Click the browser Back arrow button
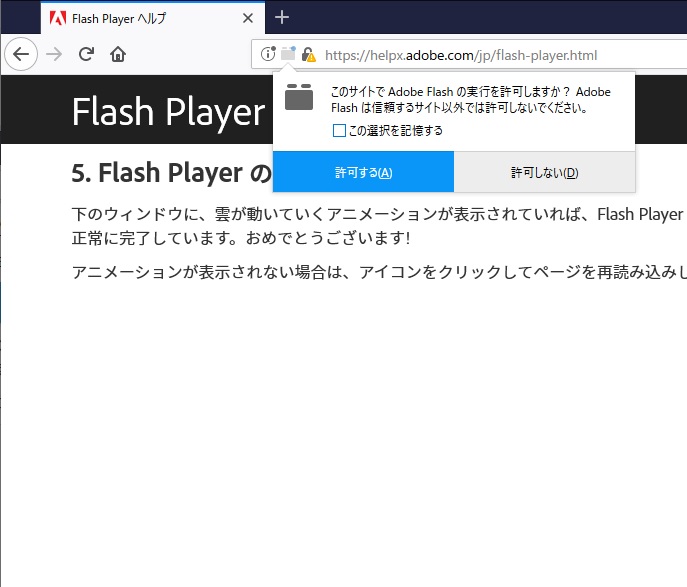Image resolution: width=687 pixels, height=587 pixels. [21, 54]
